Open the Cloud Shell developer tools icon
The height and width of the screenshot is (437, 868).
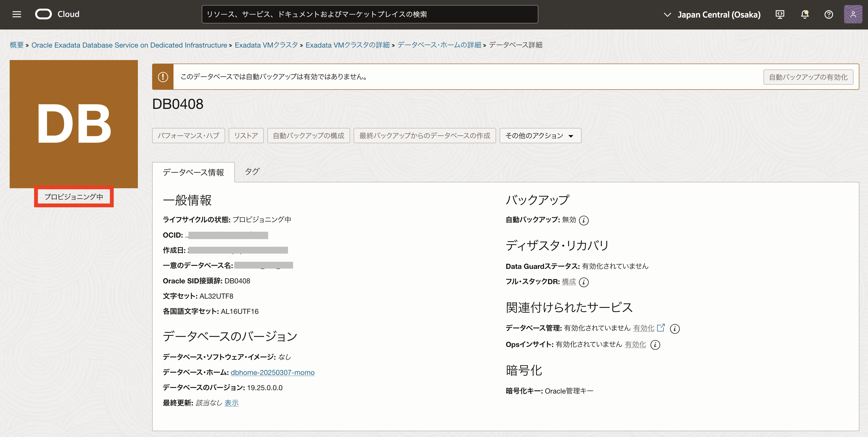(780, 14)
